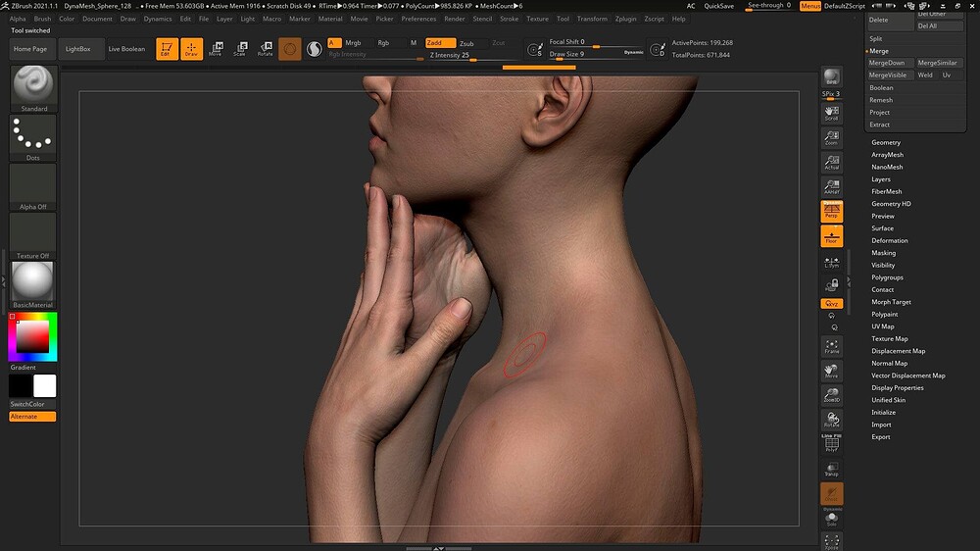The image size is (980, 551).
Task: Toggle Transp transparency mode
Action: 831,469
